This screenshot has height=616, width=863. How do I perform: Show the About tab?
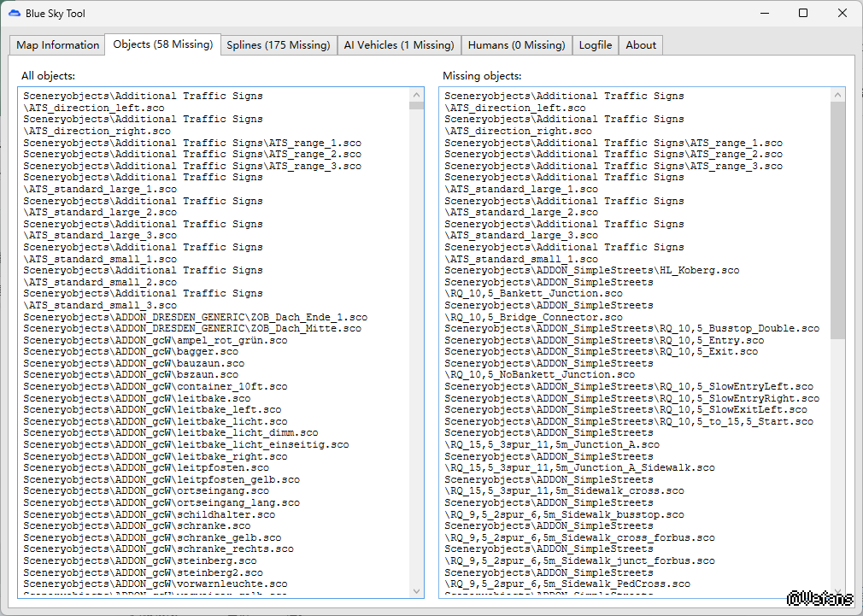coord(641,45)
